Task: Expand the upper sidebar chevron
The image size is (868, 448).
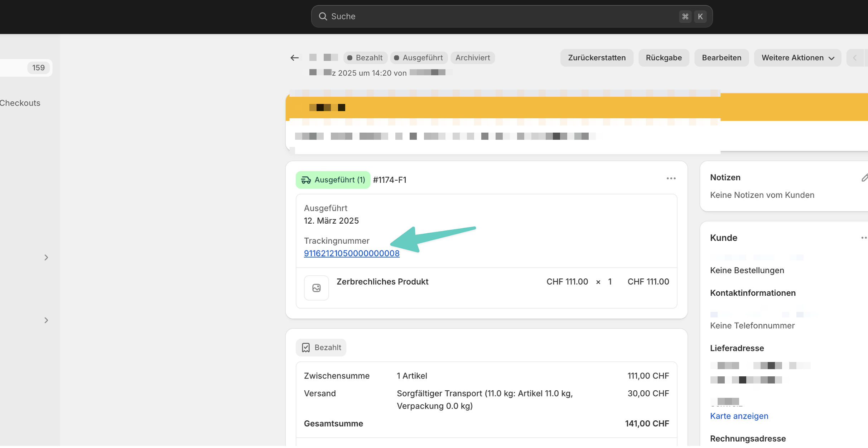Action: point(46,257)
